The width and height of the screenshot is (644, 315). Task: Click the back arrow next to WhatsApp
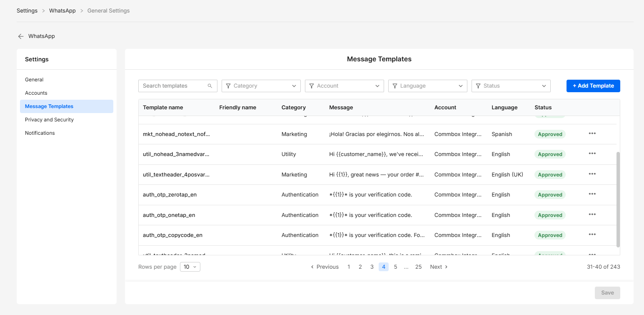21,36
